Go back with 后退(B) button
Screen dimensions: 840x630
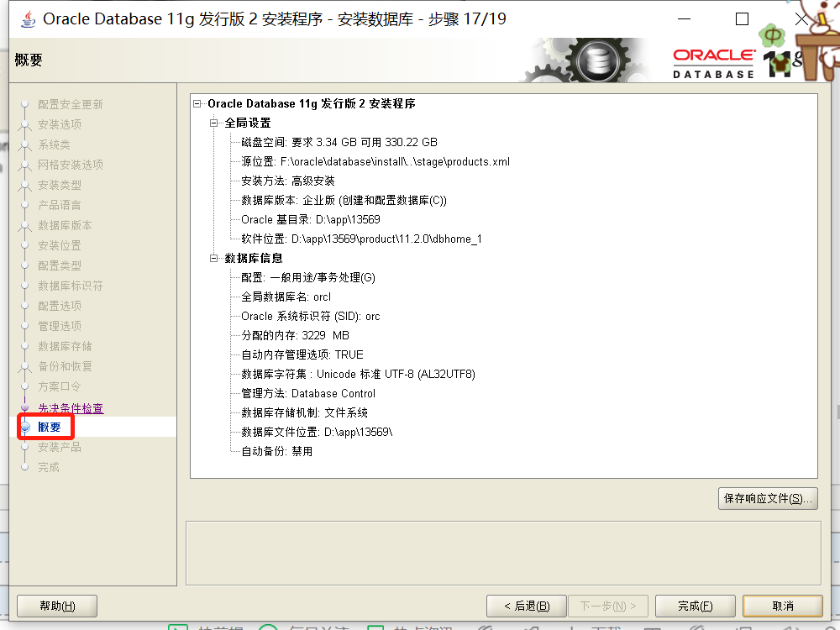527,606
